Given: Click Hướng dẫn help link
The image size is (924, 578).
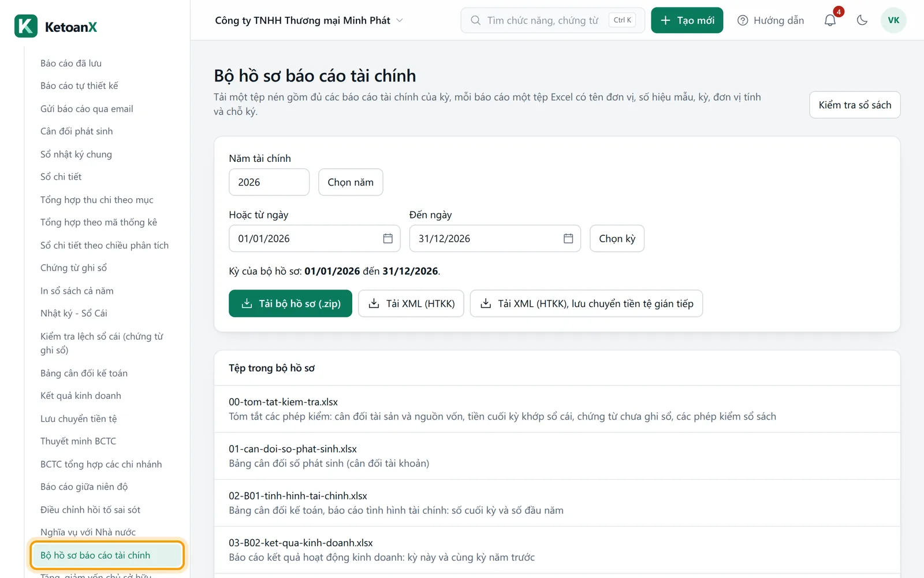Looking at the screenshot, I should tap(771, 20).
